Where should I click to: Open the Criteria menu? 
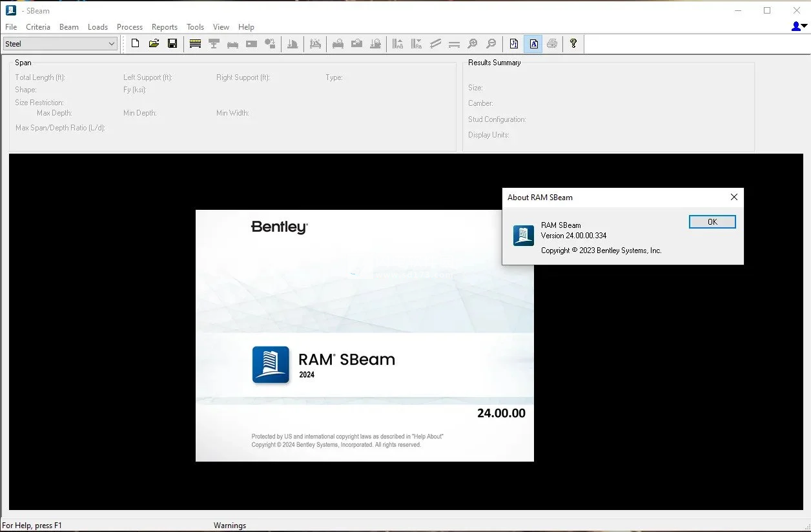[x=38, y=27]
